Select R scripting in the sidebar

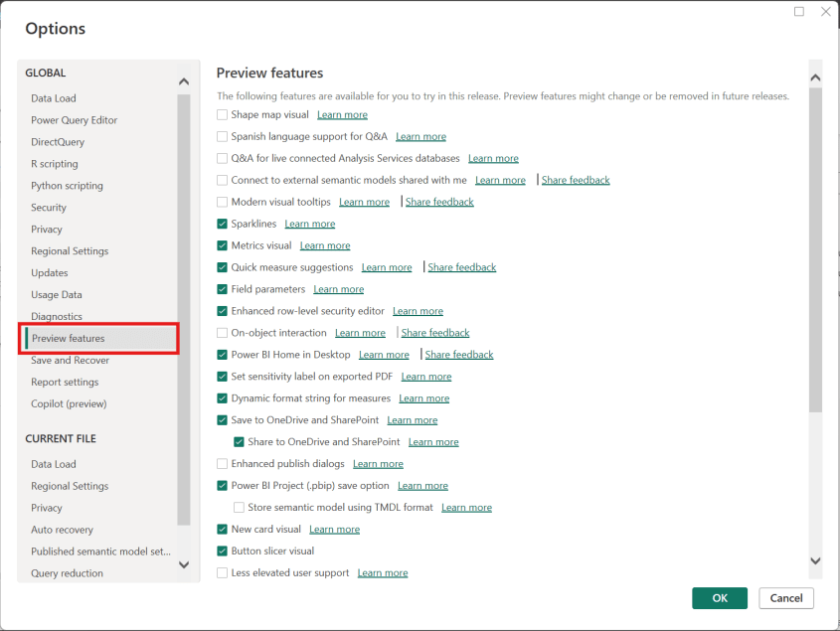click(x=53, y=163)
